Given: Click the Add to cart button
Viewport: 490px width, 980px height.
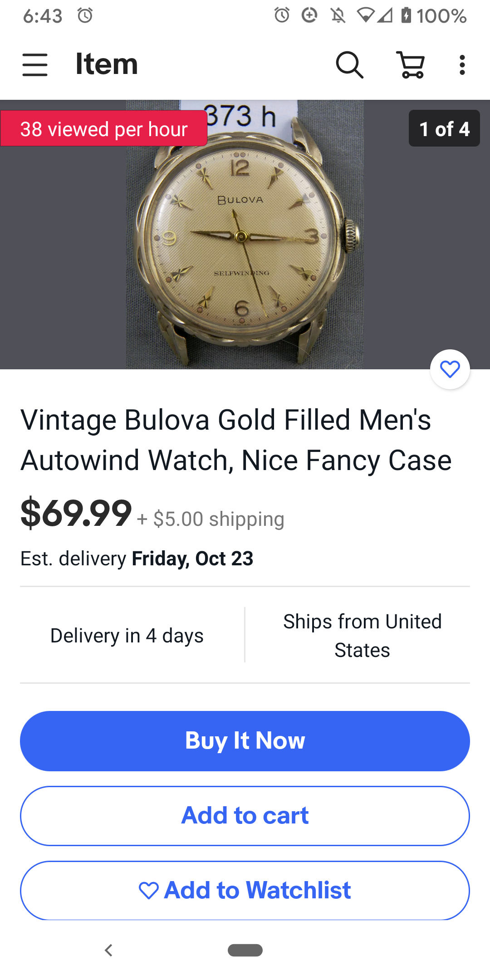Looking at the screenshot, I should tap(245, 816).
